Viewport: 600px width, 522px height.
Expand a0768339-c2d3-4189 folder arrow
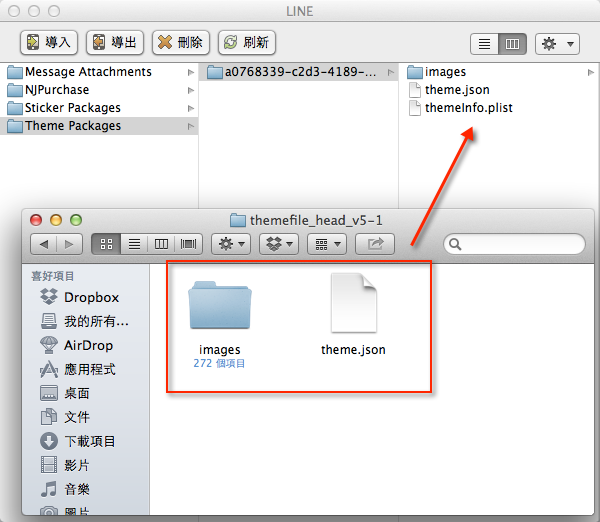[390, 72]
